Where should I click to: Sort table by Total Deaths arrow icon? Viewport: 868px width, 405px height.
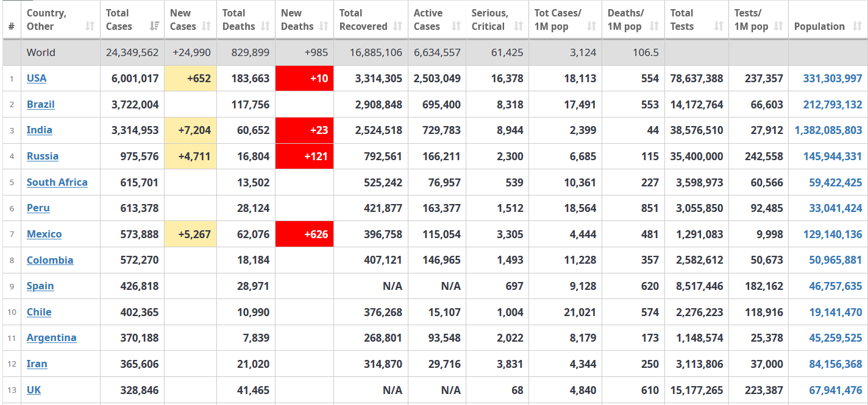pyautogui.click(x=265, y=26)
